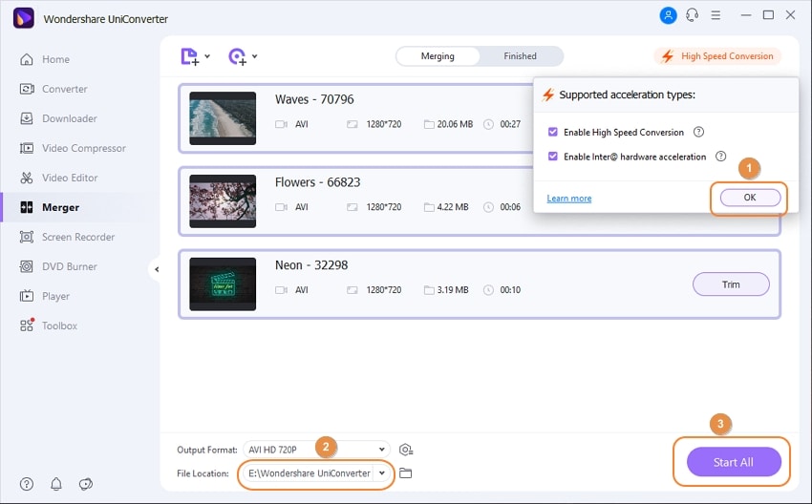
Task: Toggle Enable High Speed Conversion checkbox
Action: pyautogui.click(x=552, y=132)
